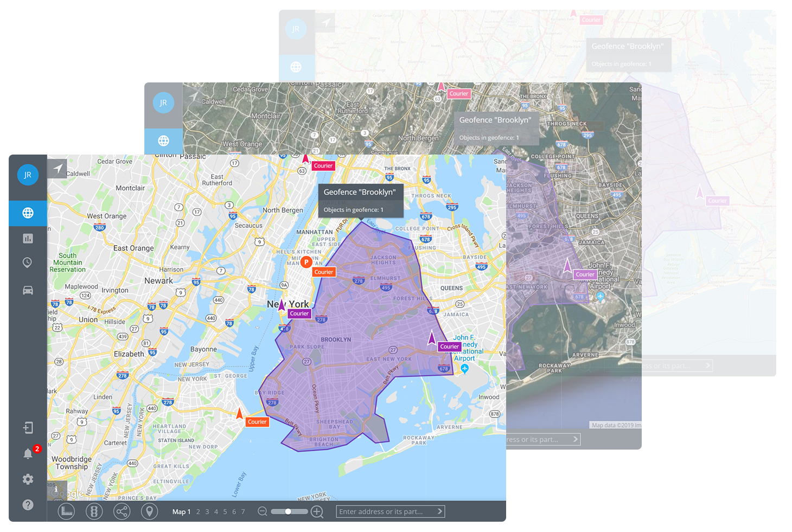
Task: Switch to map tab 3
Action: tap(207, 512)
